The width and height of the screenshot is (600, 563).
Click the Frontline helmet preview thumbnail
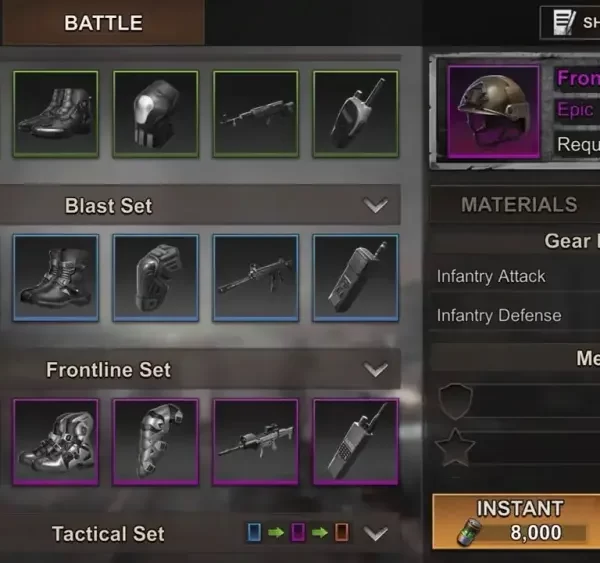pos(494,112)
